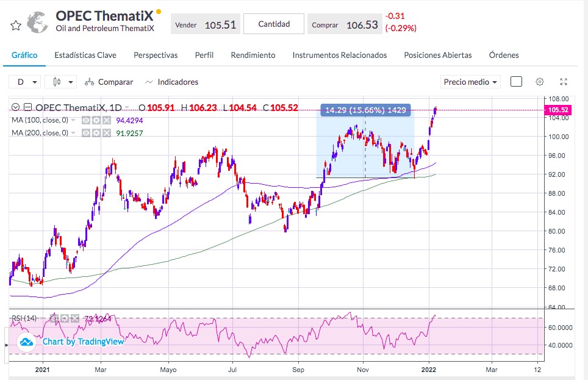This screenshot has height=380, width=588.
Task: Click the RSI value 72.1264
Action: [98, 319]
